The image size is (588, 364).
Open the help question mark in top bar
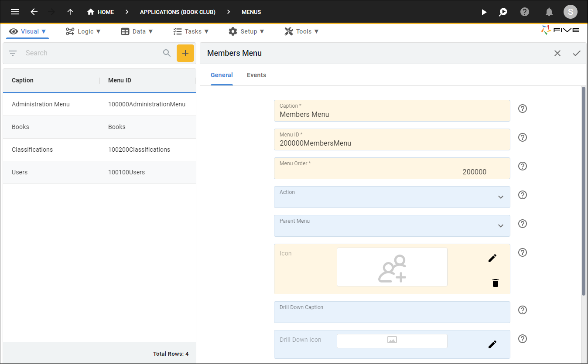pyautogui.click(x=525, y=12)
